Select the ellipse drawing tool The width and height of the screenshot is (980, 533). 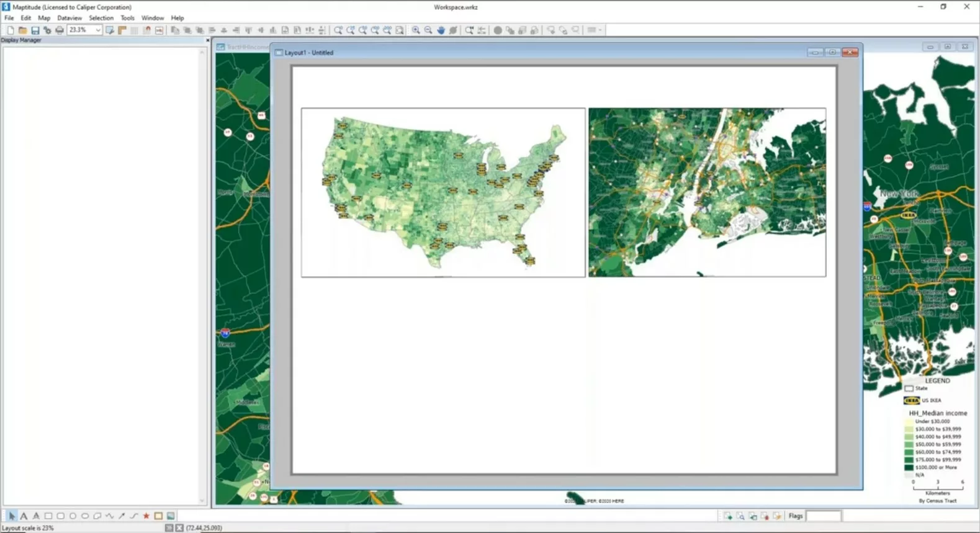coord(85,516)
